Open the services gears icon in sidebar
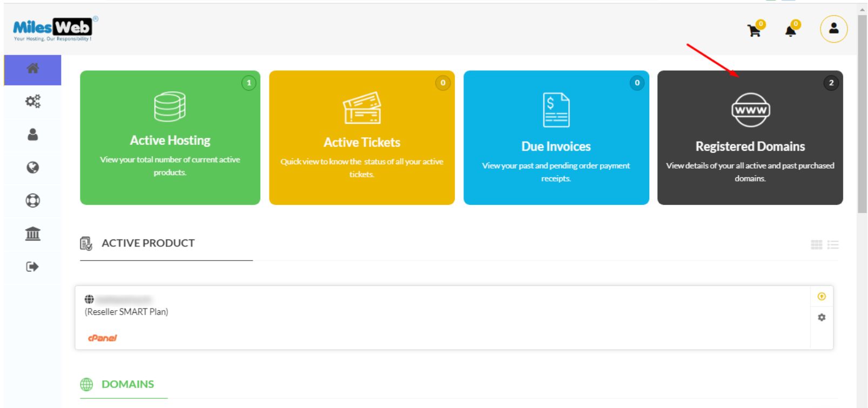The image size is (868, 408). click(32, 102)
